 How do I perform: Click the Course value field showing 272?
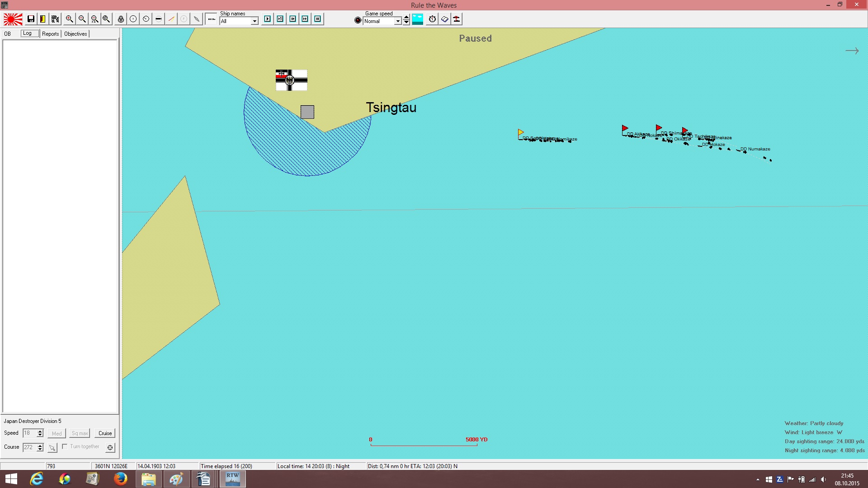pyautogui.click(x=30, y=447)
